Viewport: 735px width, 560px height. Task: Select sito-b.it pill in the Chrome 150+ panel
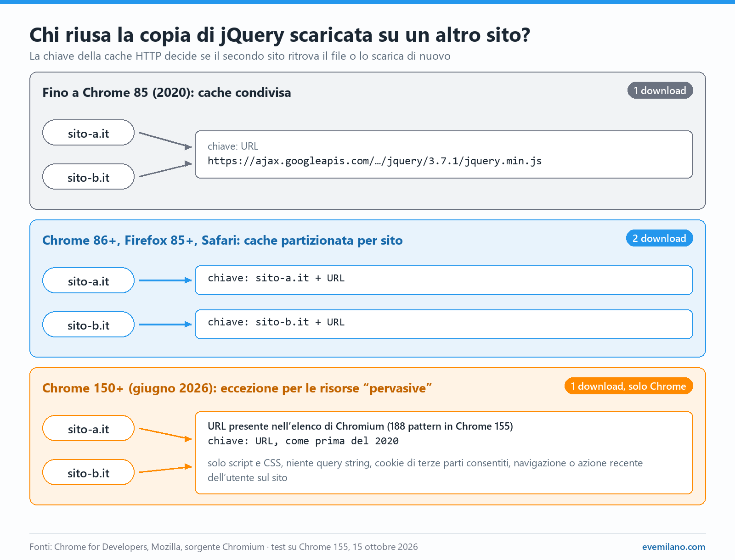click(88, 472)
